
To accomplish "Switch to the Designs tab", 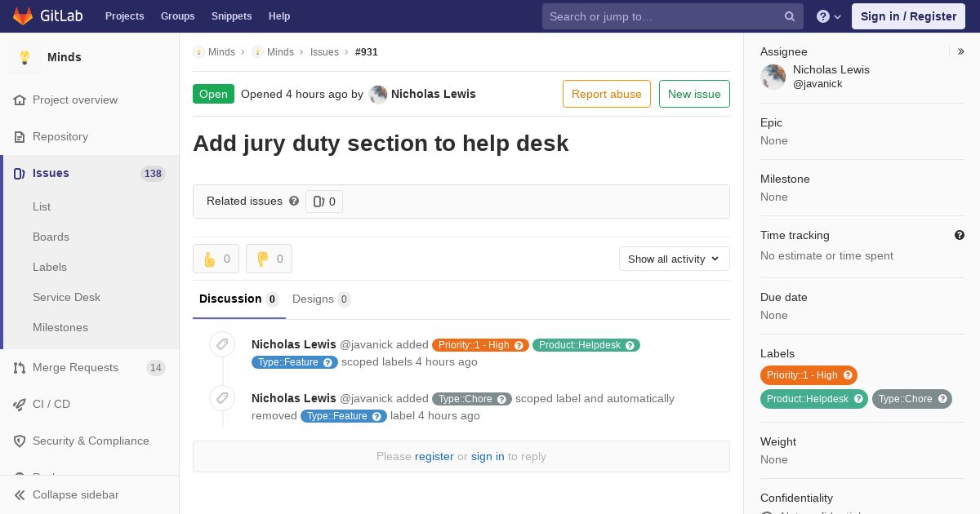I will 322,299.
